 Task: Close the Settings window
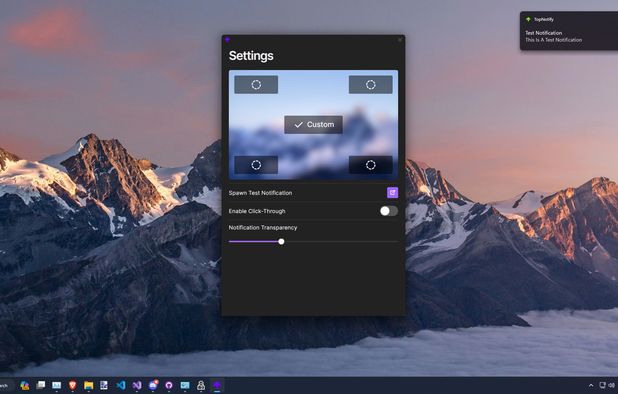[x=400, y=39]
